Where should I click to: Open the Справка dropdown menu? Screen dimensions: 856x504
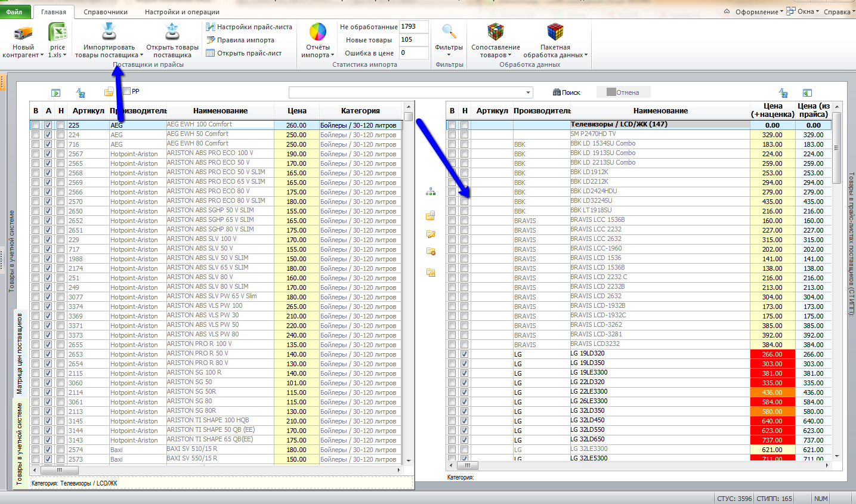coord(839,12)
